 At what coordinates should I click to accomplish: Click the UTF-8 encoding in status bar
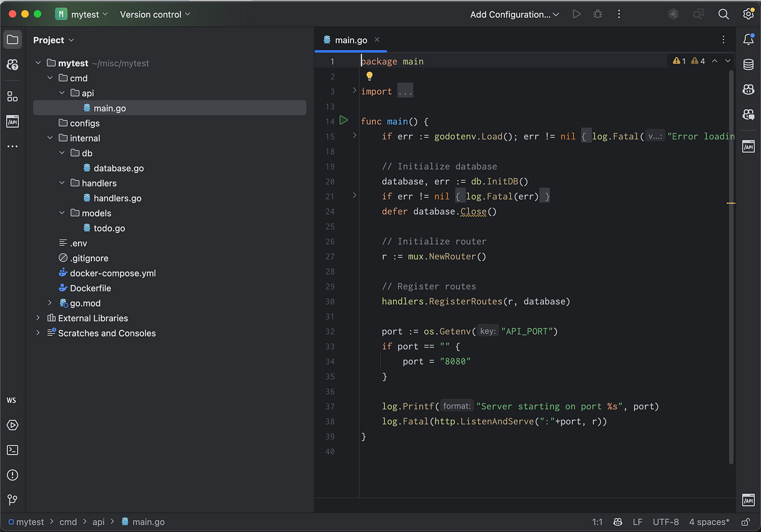pos(665,522)
